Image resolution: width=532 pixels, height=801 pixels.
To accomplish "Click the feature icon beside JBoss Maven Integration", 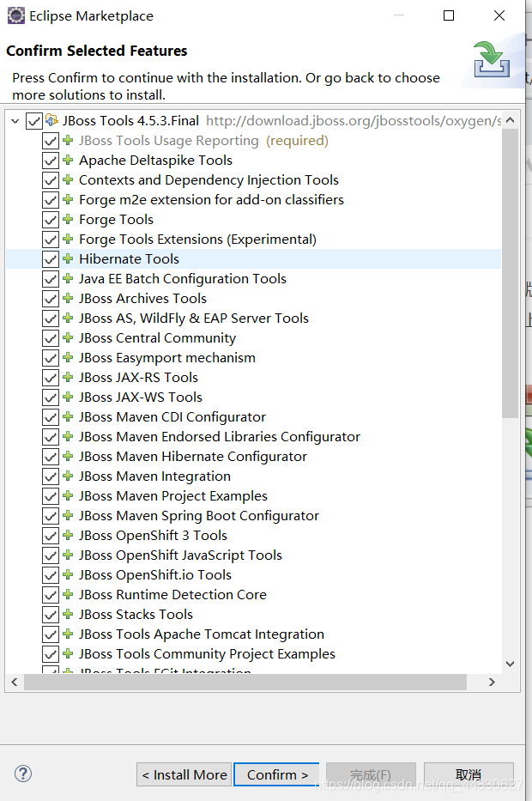I will (x=68, y=476).
